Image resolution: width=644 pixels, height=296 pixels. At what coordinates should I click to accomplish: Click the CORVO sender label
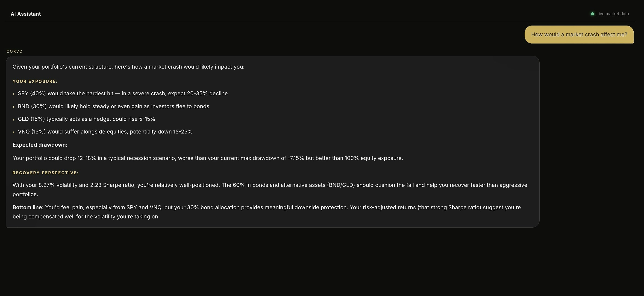pyautogui.click(x=15, y=52)
